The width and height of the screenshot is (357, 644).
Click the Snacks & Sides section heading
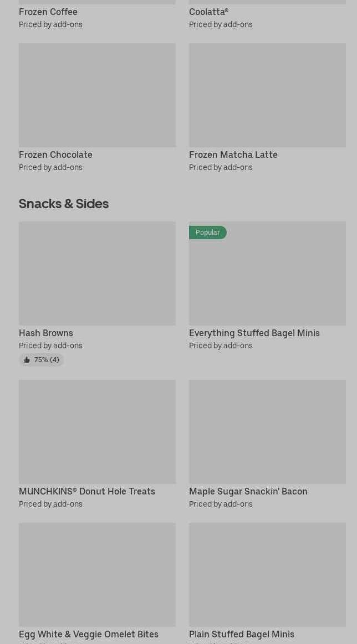click(64, 204)
